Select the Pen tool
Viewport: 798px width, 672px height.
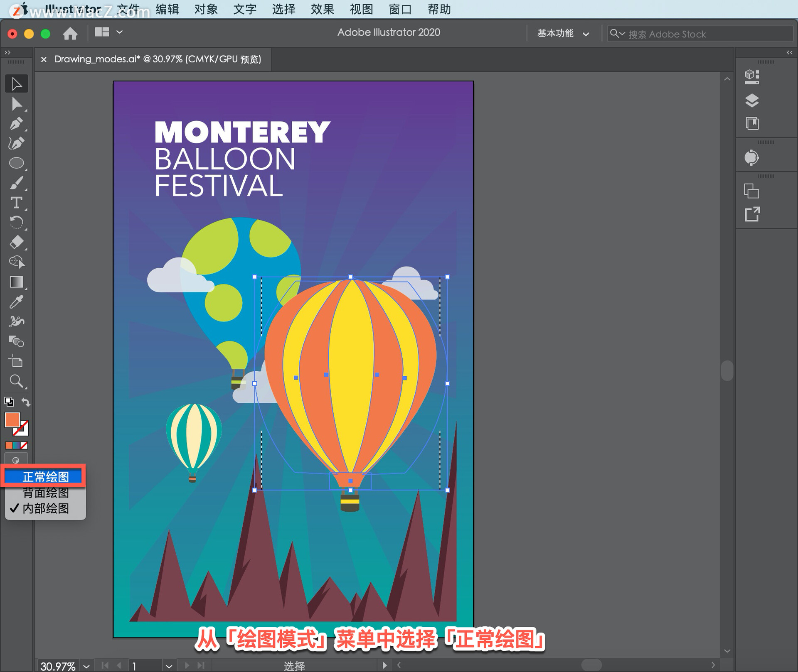click(x=16, y=124)
